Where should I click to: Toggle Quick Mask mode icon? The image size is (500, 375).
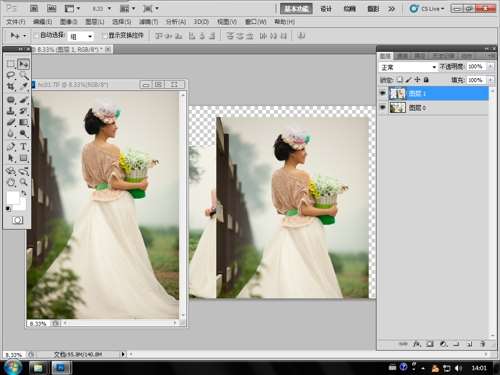[17, 220]
